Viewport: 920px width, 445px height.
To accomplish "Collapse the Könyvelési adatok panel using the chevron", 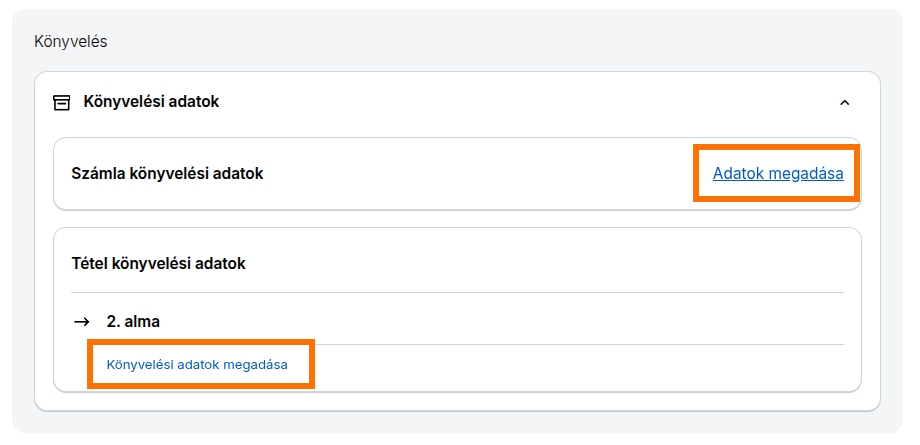I will pyautogui.click(x=844, y=103).
